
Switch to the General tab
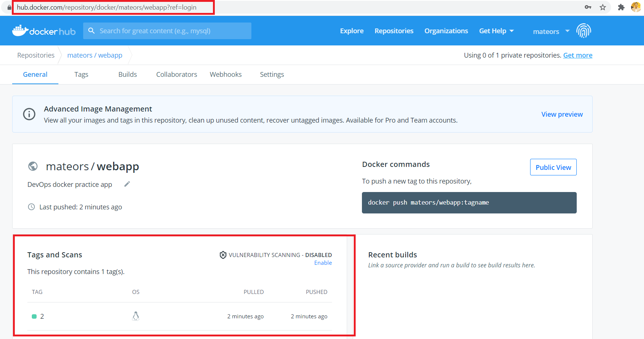click(35, 74)
